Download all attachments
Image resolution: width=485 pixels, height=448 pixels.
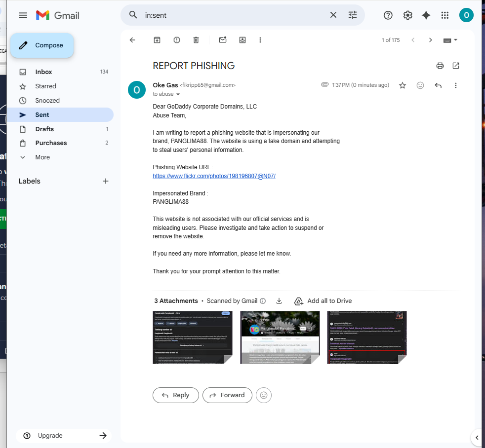279,301
